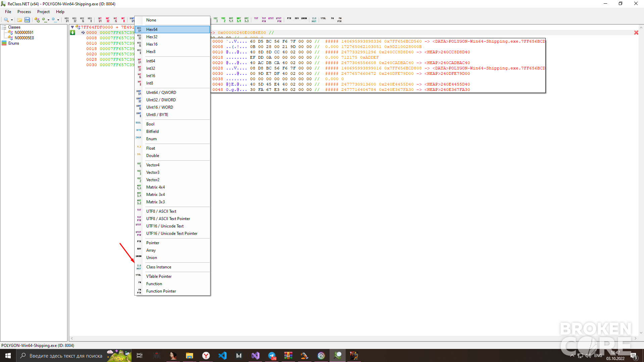
Task: Click the MAT 3x3 toolbar icon
Action: tap(246, 20)
